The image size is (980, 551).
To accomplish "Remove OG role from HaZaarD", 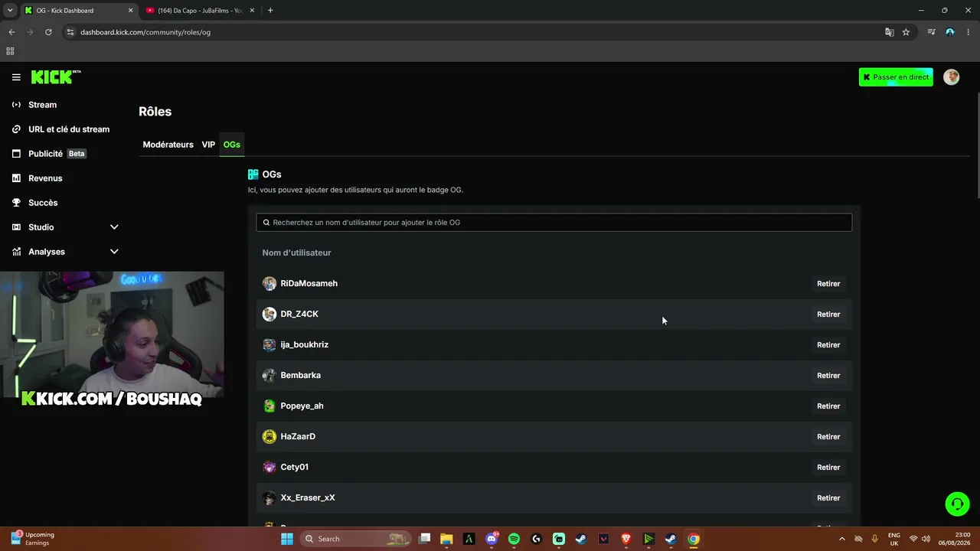I will point(828,437).
